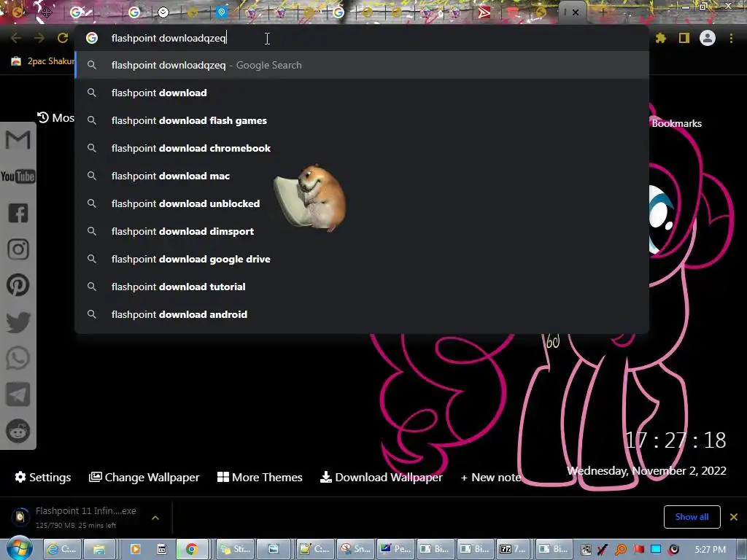Open the YouTube sidebar shortcut

pos(18,176)
